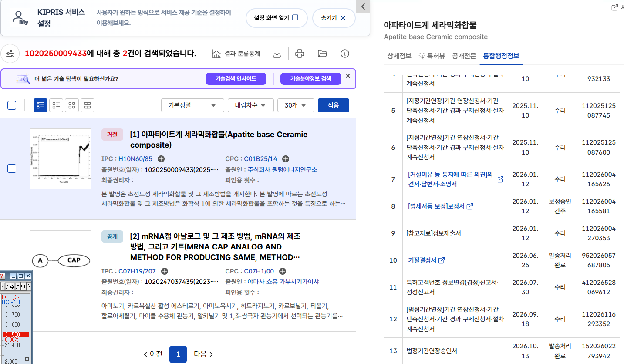Select the two-row gallery view icon

coord(88,105)
